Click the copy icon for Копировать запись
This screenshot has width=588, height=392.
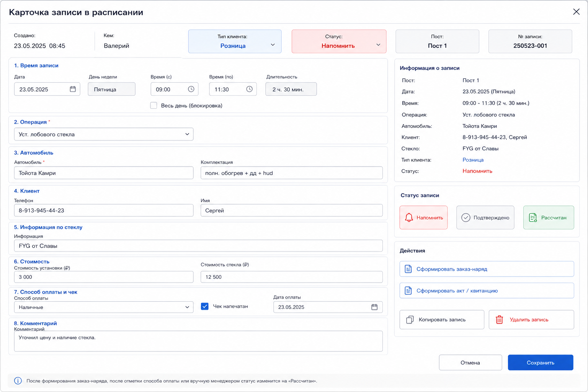coord(410,320)
